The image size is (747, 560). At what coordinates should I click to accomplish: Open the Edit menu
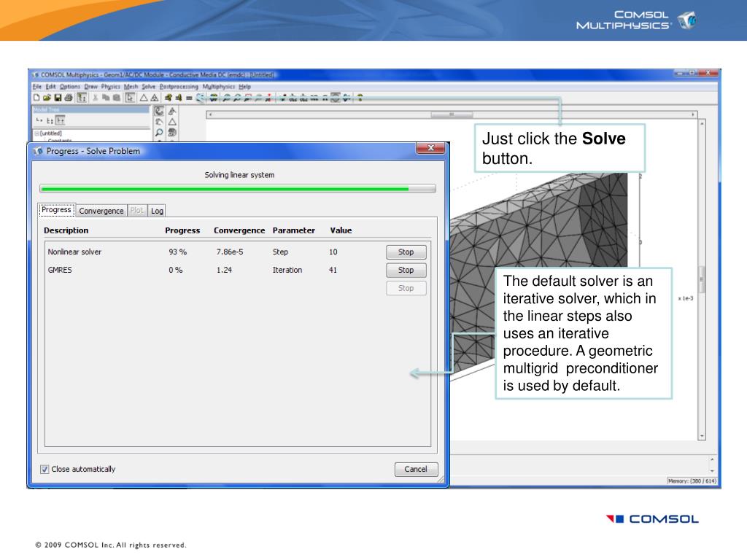click(x=50, y=87)
